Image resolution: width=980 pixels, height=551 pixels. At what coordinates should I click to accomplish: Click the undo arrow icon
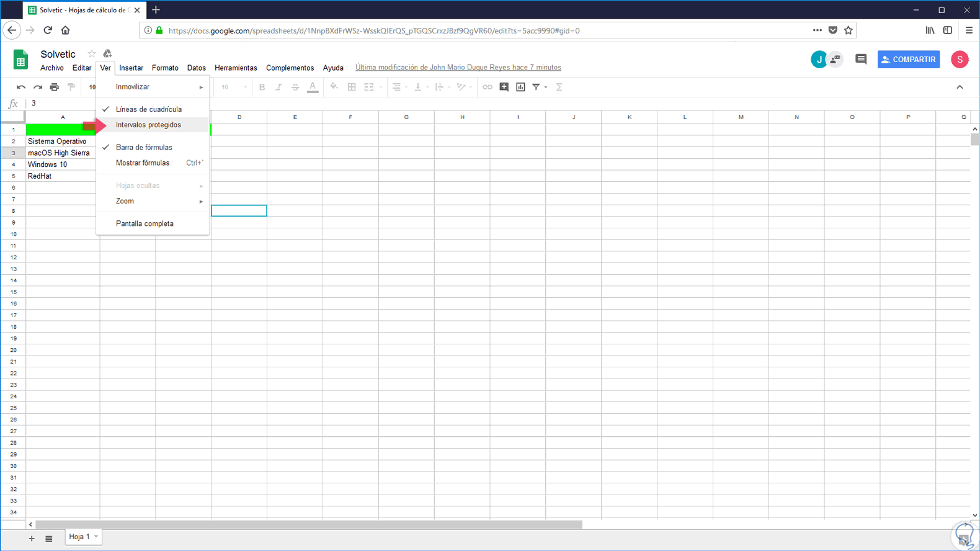21,87
